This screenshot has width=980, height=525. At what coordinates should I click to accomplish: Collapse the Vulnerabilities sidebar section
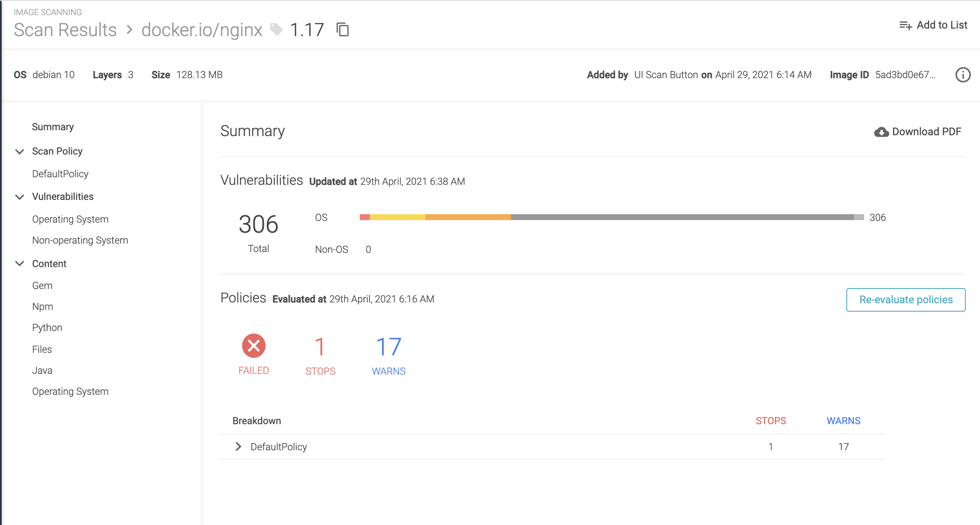19,197
